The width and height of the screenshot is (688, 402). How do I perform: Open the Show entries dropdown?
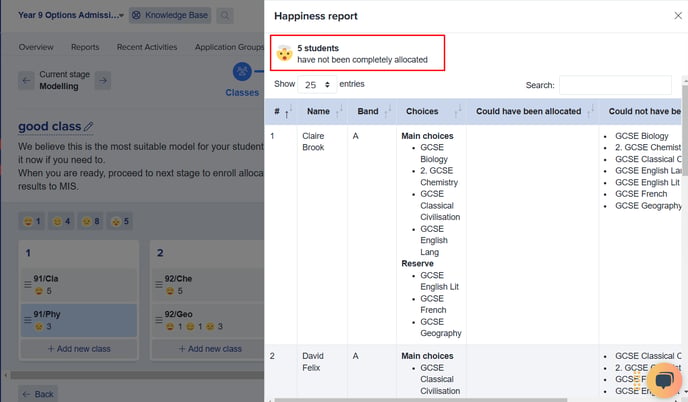click(x=317, y=84)
